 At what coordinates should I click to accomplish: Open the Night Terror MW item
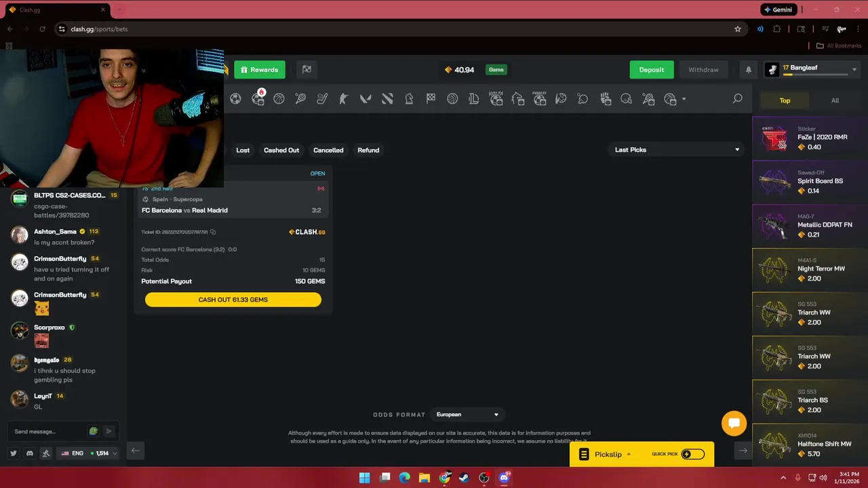coord(810,270)
